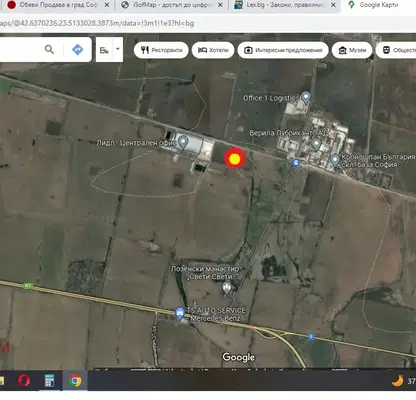Image resolution: width=416 pixels, height=400 pixels.
Task: Close the Обяви Продава tab
Action: click(107, 5)
